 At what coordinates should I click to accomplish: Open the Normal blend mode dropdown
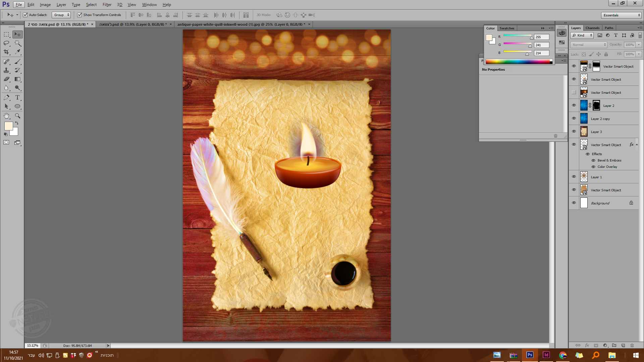(589, 45)
